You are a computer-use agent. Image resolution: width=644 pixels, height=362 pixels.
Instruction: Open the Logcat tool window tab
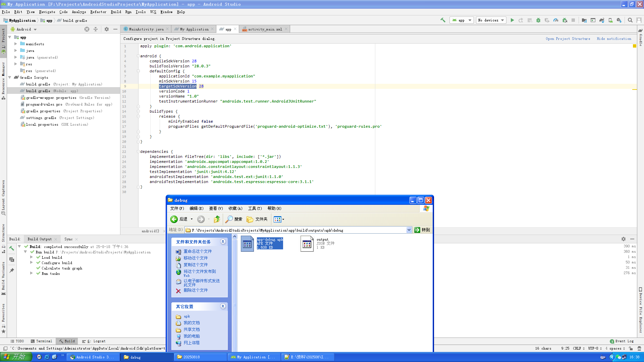pos(94,341)
